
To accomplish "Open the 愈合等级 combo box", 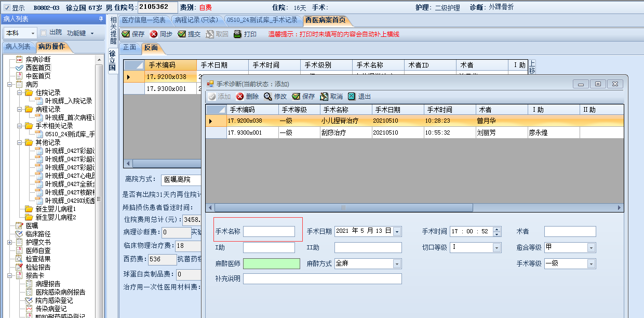I will point(592,247).
